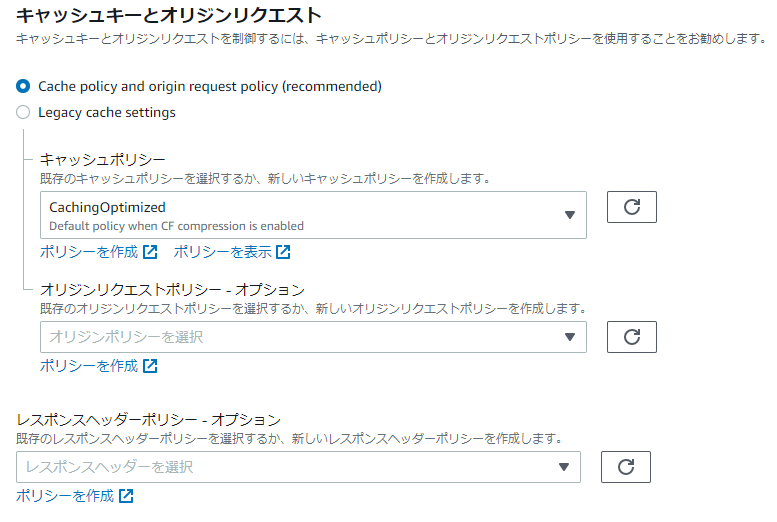Image resolution: width=777 pixels, height=522 pixels.
Task: Click refresh icon beside response headers policy dropdown
Action: coord(626,467)
